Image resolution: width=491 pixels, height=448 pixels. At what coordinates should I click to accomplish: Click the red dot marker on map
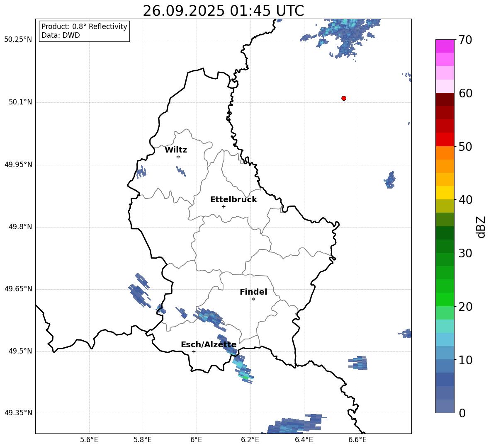click(343, 98)
